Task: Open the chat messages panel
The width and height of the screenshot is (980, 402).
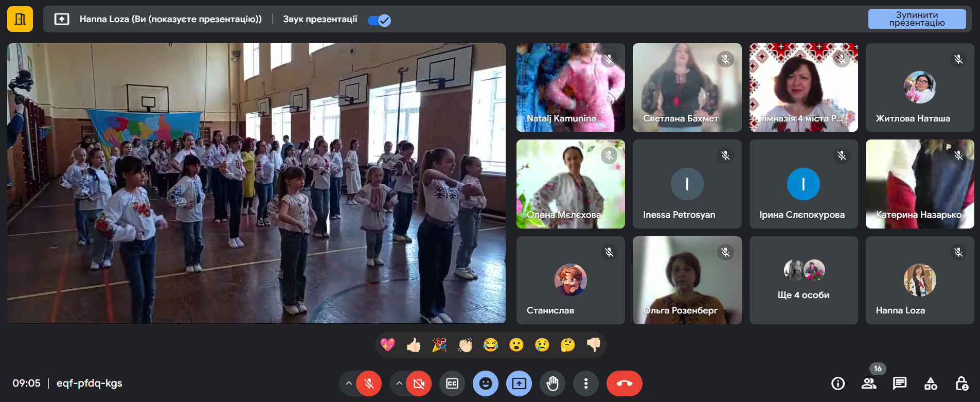Action: point(900,383)
